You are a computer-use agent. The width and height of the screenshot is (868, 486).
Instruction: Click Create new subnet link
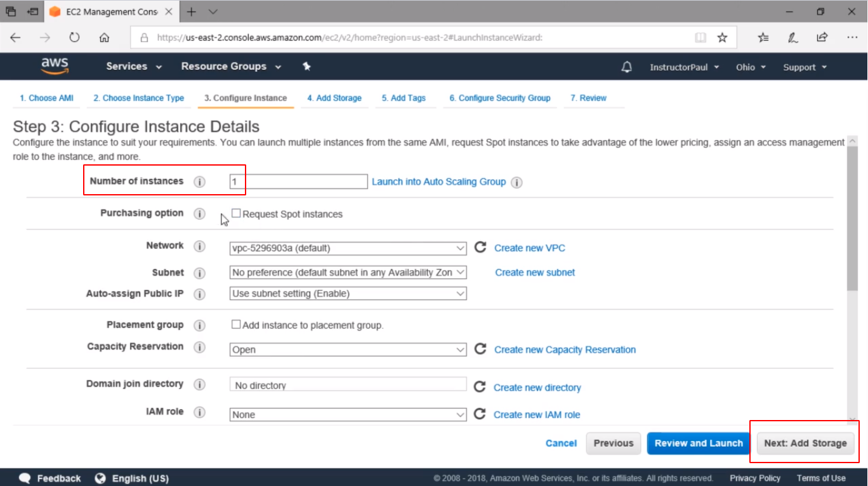pyautogui.click(x=535, y=272)
